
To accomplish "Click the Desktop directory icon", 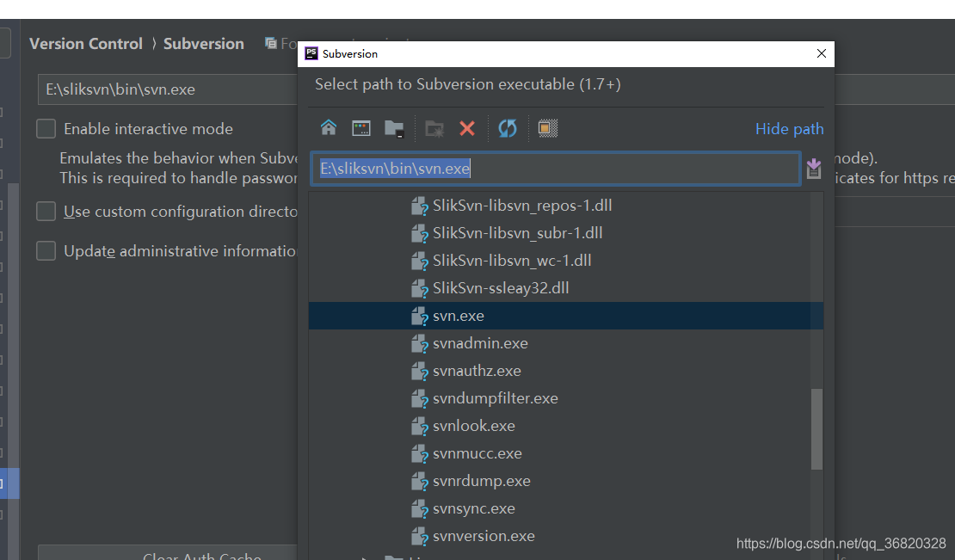I will 361,128.
